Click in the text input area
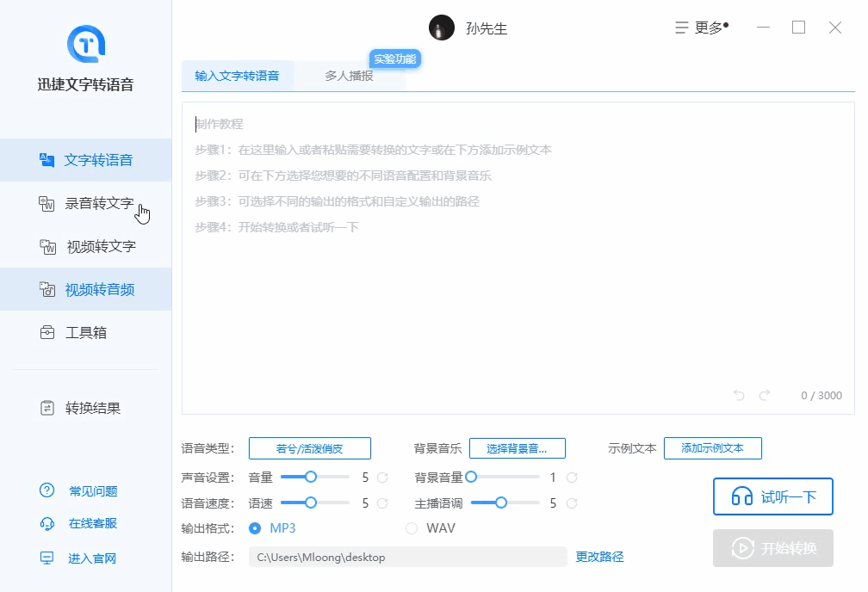Viewport: 868px width, 592px height. pyautogui.click(x=518, y=258)
